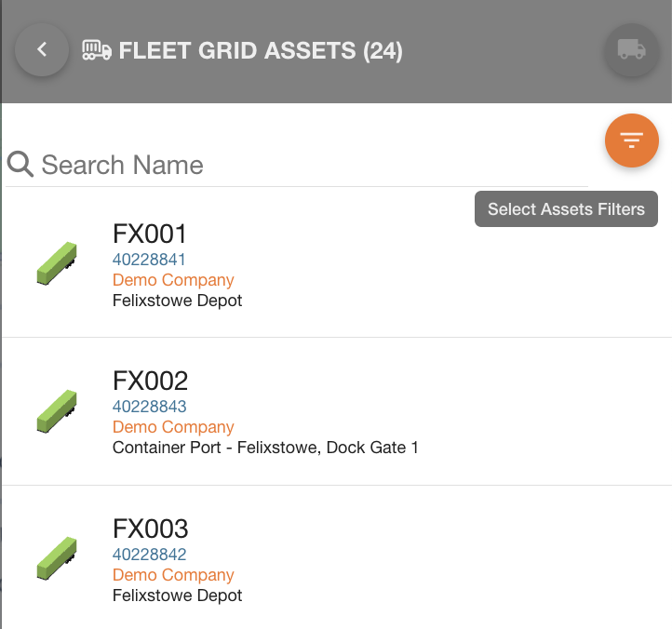Screen dimensions: 672x629
Task: Click the Select Assets Filters tooltip
Action: pos(566,209)
